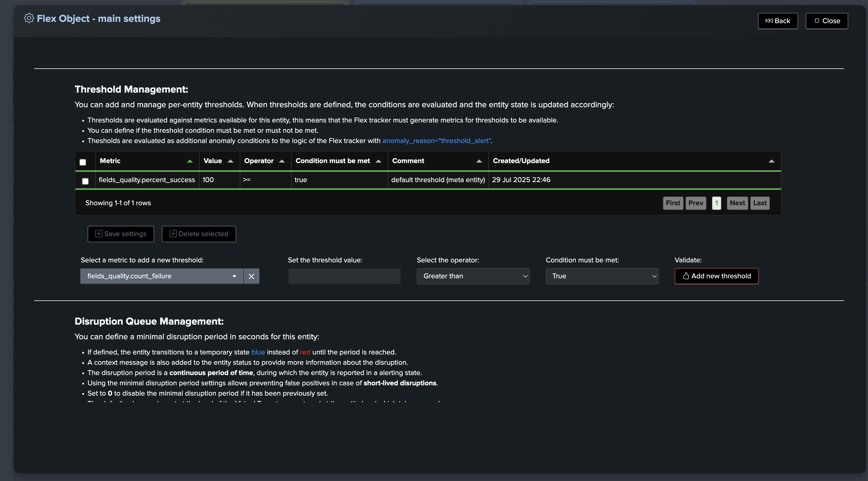Sort by Comment column arrow
Image resolution: width=868 pixels, height=481 pixels.
[x=479, y=161]
